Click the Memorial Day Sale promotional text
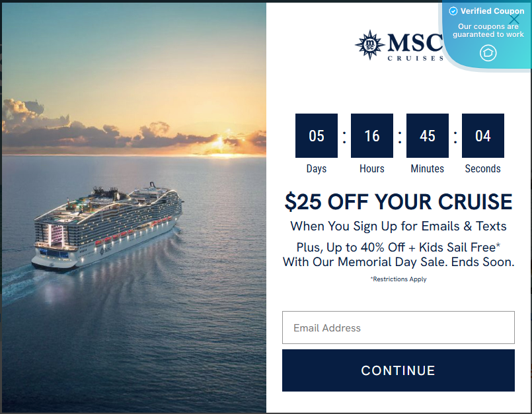This screenshot has width=532, height=414. (398, 262)
